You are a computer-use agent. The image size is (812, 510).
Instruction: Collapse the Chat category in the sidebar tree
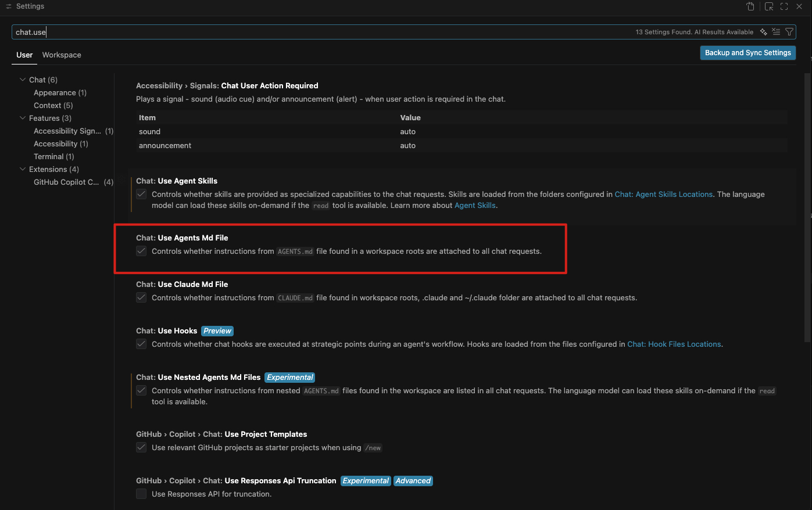click(x=23, y=80)
